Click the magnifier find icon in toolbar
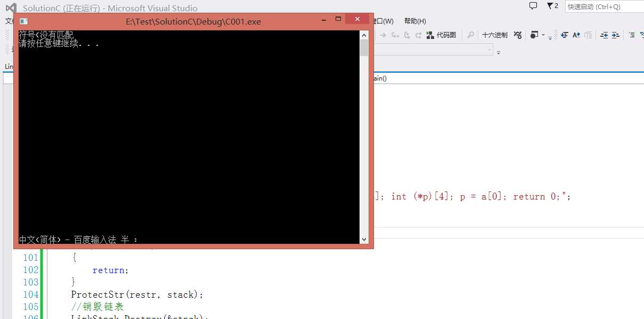The height and width of the screenshot is (319, 644). (470, 35)
